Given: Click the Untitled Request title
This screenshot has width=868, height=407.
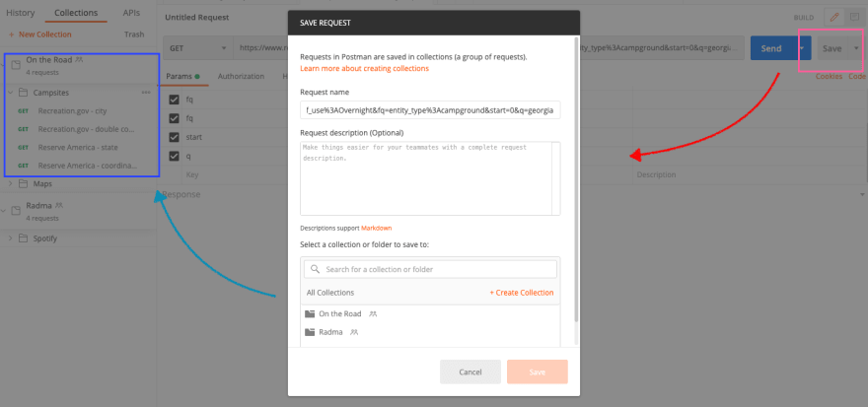Looking at the screenshot, I should [196, 17].
